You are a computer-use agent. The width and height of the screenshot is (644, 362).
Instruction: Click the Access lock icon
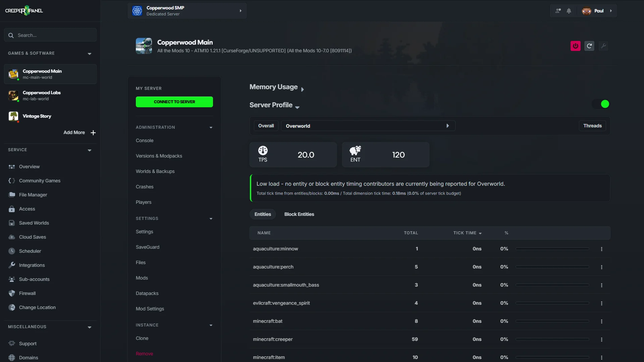coord(12,209)
